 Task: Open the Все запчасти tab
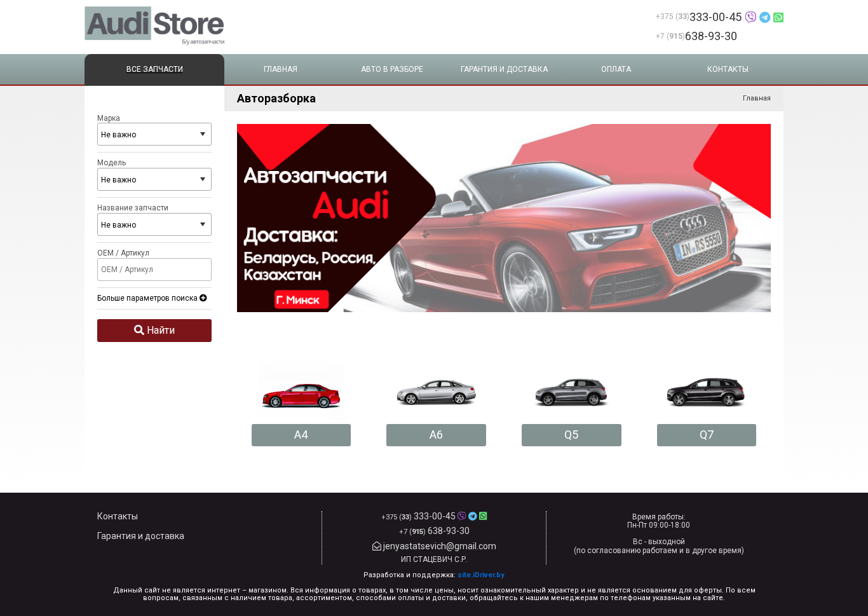coord(154,69)
